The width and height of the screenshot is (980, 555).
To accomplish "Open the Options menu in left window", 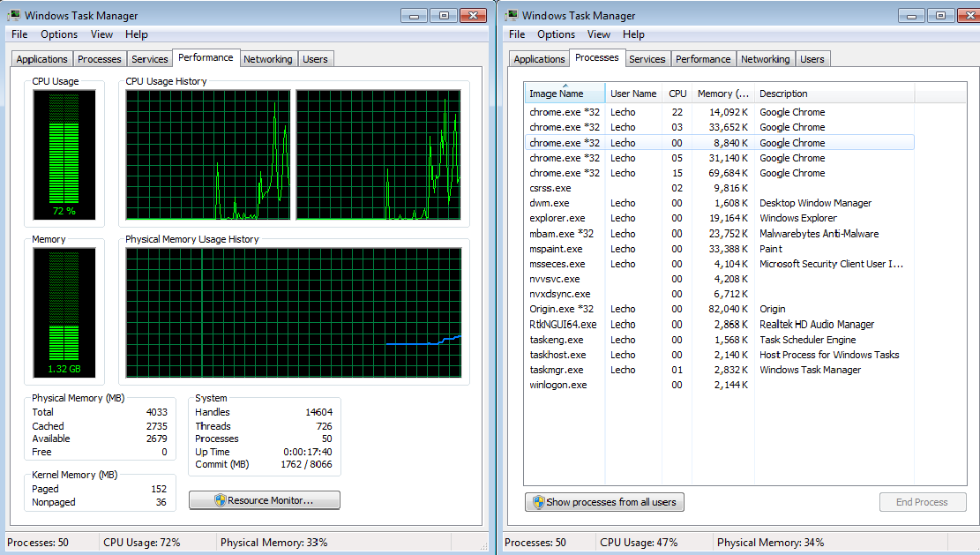I will [x=59, y=34].
